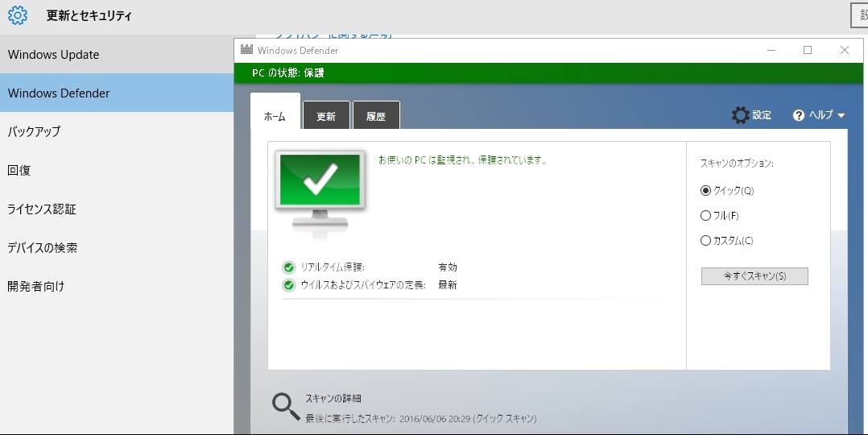
Task: Click the PC の状態: 保護 status bar
Action: click(x=548, y=72)
